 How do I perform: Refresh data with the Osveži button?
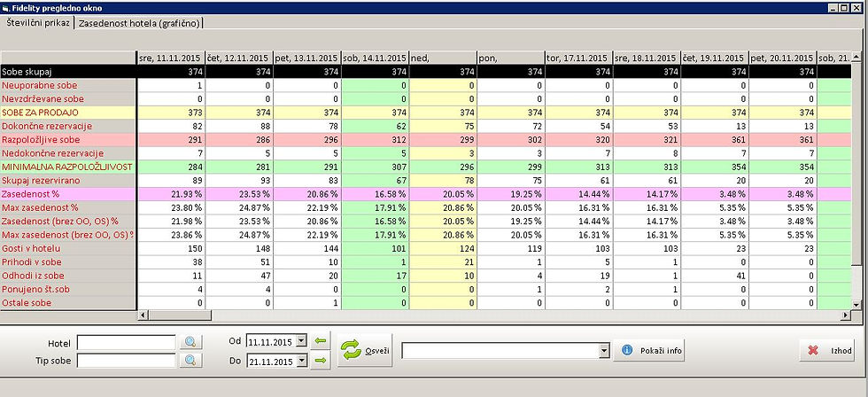[x=365, y=351]
